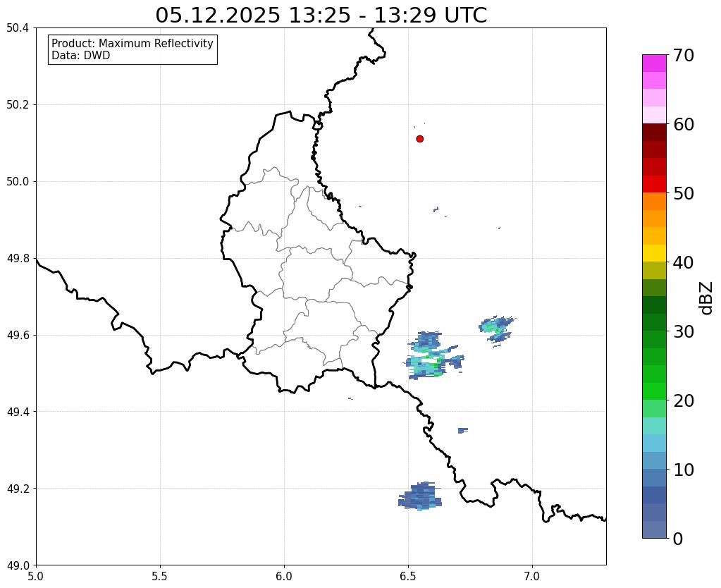Click latitude axis label 50.4
This screenshot has width=721, height=588.
click(18, 28)
